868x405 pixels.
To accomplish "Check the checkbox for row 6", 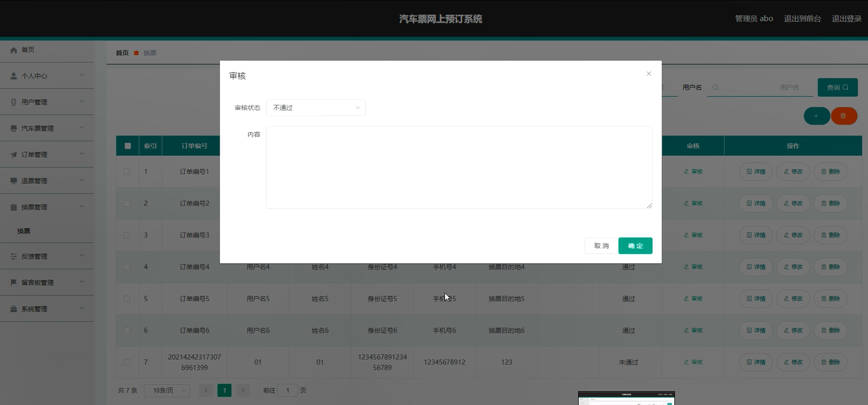I will 127,330.
